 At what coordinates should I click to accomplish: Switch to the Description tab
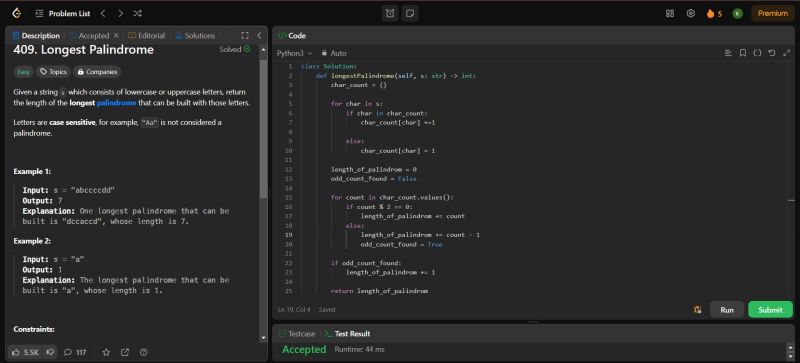click(36, 36)
